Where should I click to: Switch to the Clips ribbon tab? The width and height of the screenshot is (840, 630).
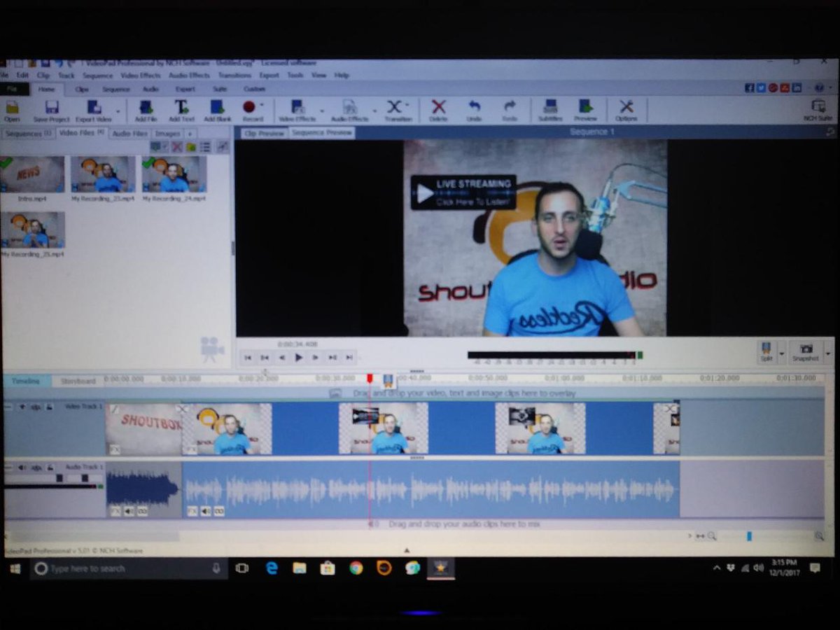tap(82, 89)
